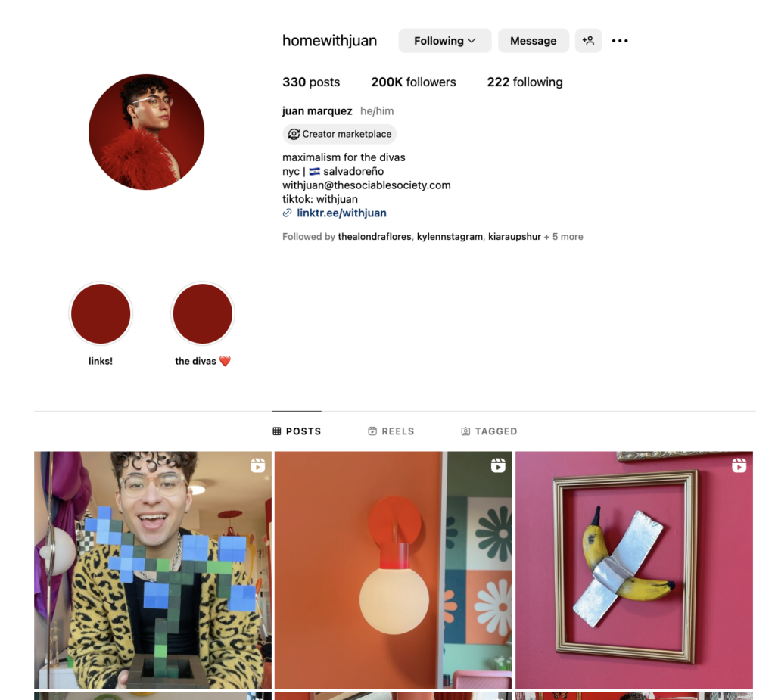Open the linktr.ee/withjuan link
The image size is (775, 700).
(x=341, y=213)
